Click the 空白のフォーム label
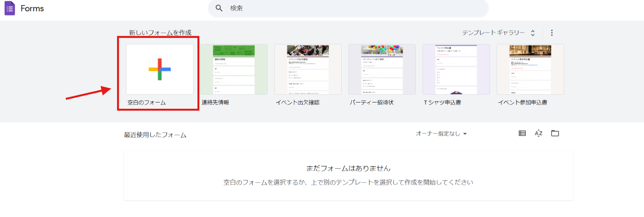Viewport: 644px width, 217px height. [x=147, y=102]
